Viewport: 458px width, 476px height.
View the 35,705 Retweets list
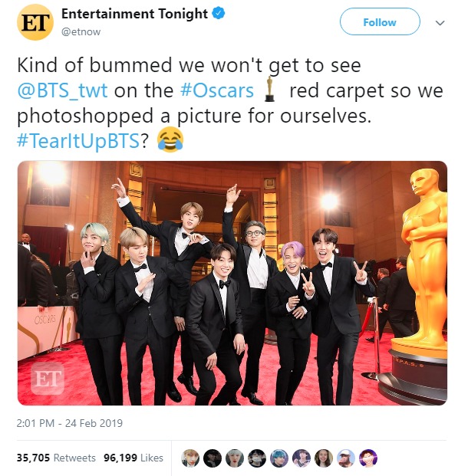click(x=56, y=458)
